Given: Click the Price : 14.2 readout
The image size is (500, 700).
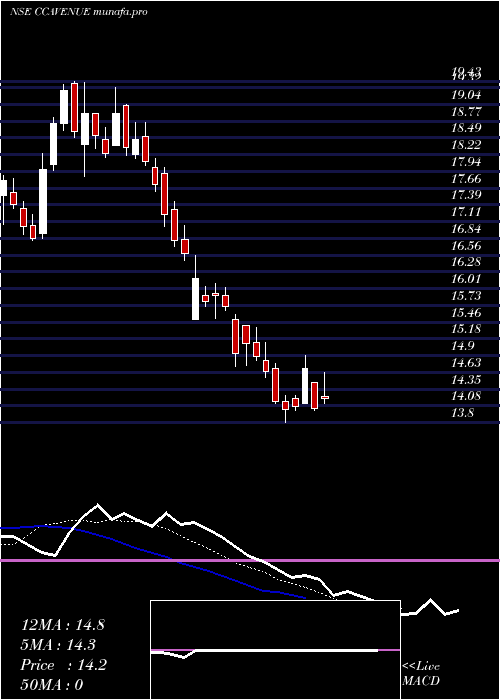Looking at the screenshot, I should click(63, 665).
